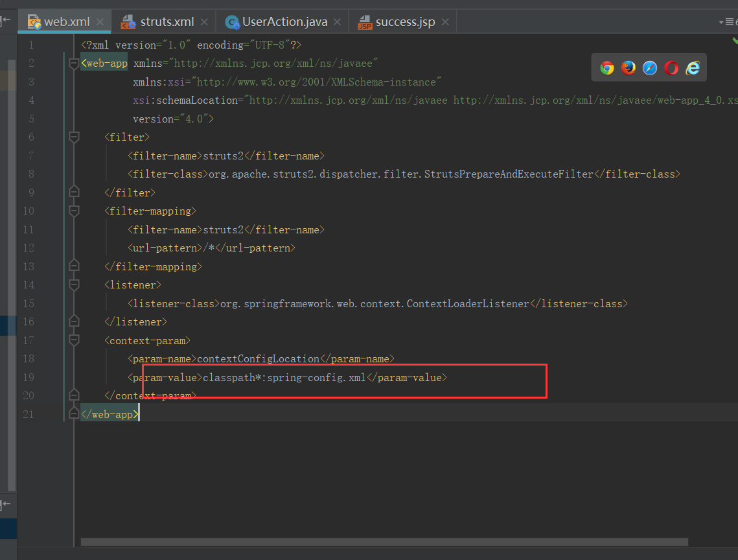Close the struts.xml tab
The width and height of the screenshot is (738, 560).
click(x=204, y=21)
